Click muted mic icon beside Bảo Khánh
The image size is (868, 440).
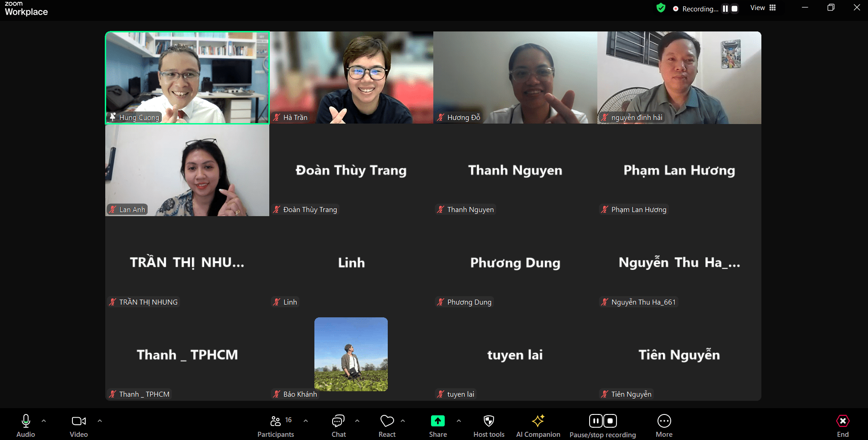pyautogui.click(x=277, y=394)
